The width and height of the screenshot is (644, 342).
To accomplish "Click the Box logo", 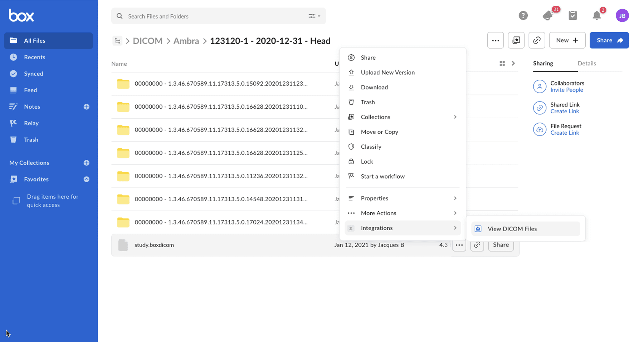I will 21,15.
